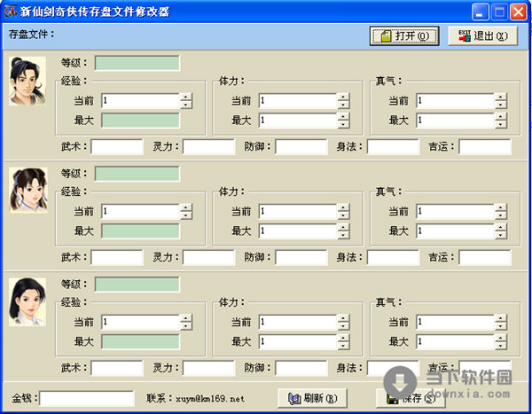Focus the male hero's 武术 field
This screenshot has width=532, height=414.
tap(117, 146)
